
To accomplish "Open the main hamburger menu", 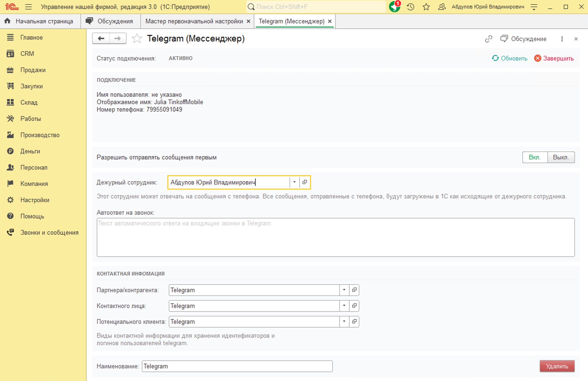I will [28, 7].
